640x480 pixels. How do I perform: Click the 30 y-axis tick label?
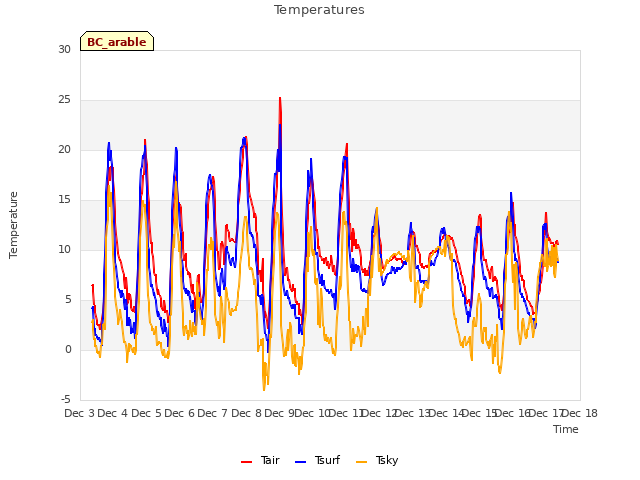[x=64, y=50]
